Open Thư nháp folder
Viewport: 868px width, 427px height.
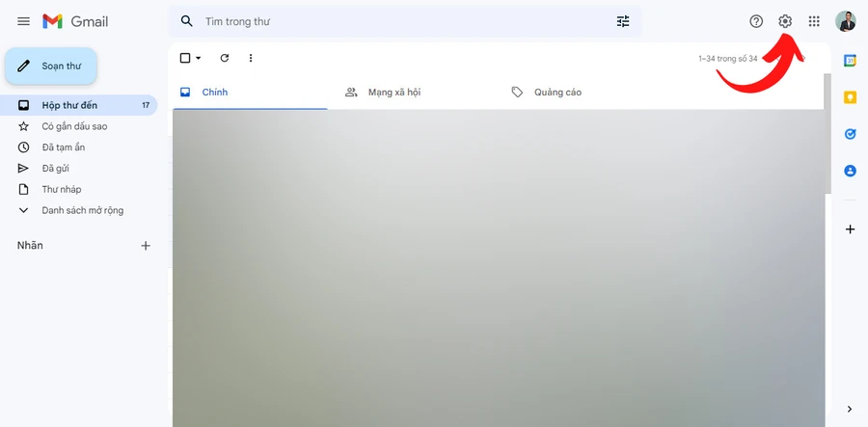pyautogui.click(x=79, y=189)
